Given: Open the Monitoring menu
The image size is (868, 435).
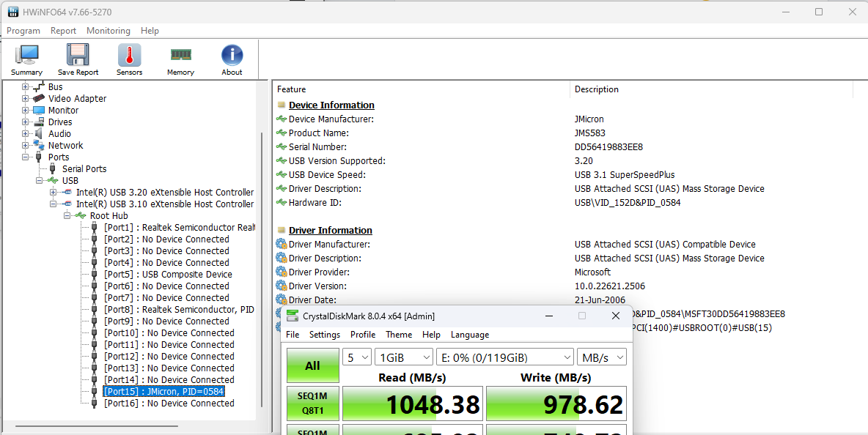Looking at the screenshot, I should pos(108,31).
